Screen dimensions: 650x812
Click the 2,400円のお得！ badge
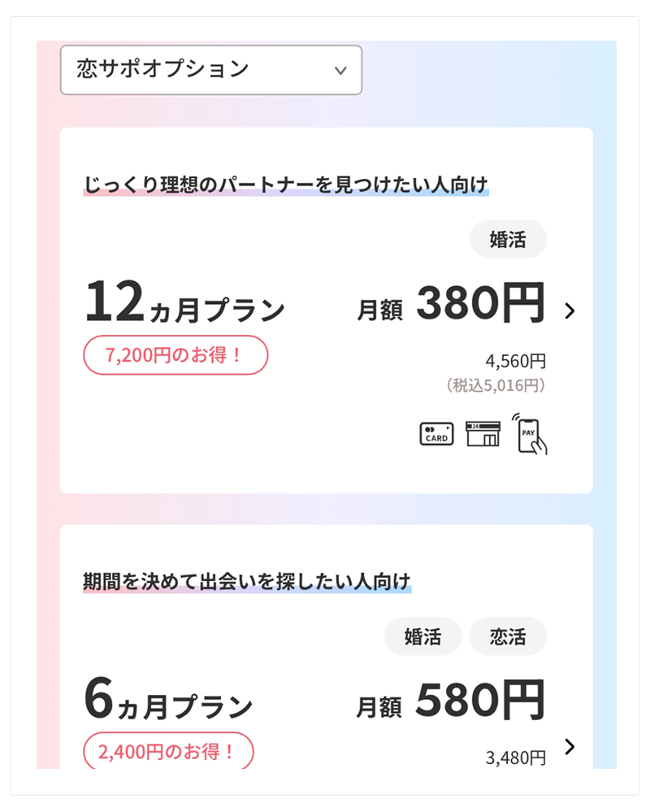[168, 752]
